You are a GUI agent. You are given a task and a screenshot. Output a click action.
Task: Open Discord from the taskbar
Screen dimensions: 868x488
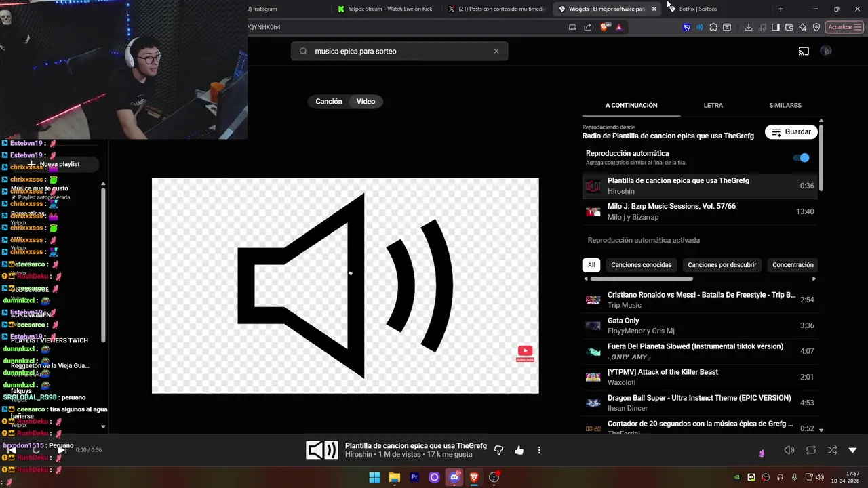point(454,477)
